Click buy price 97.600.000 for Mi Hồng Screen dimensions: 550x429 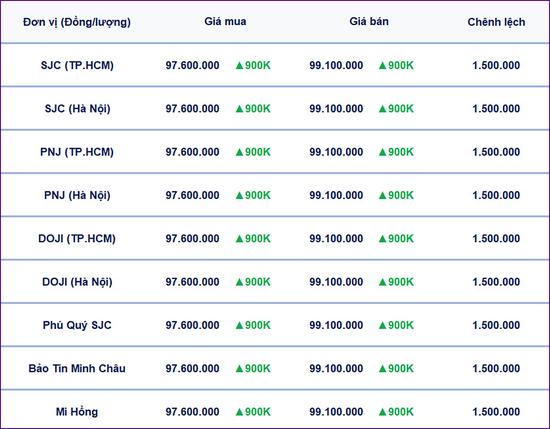point(193,412)
